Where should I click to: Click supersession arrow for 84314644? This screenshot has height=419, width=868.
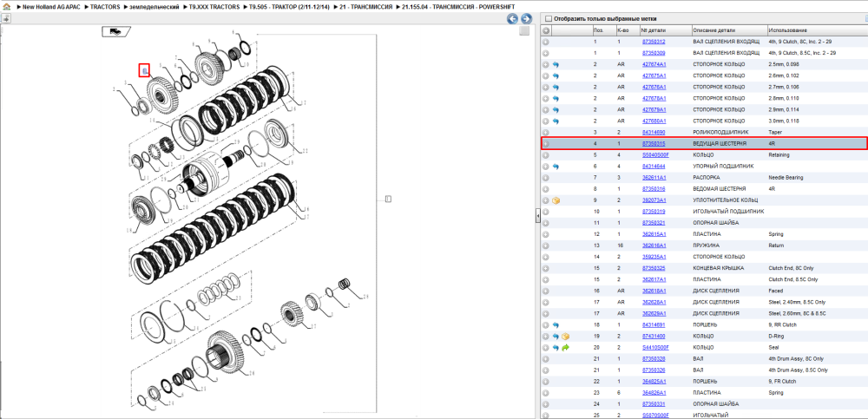point(556,167)
